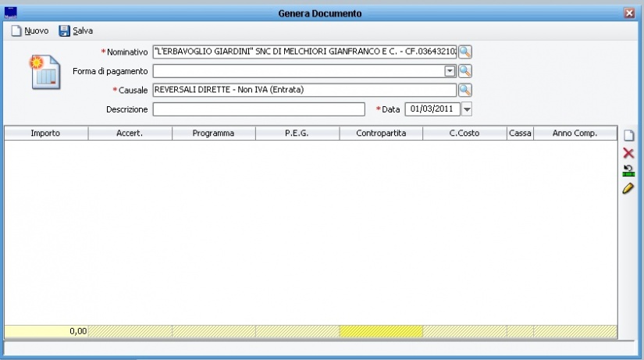Click the Nuovo toolbar button

[x=30, y=30]
